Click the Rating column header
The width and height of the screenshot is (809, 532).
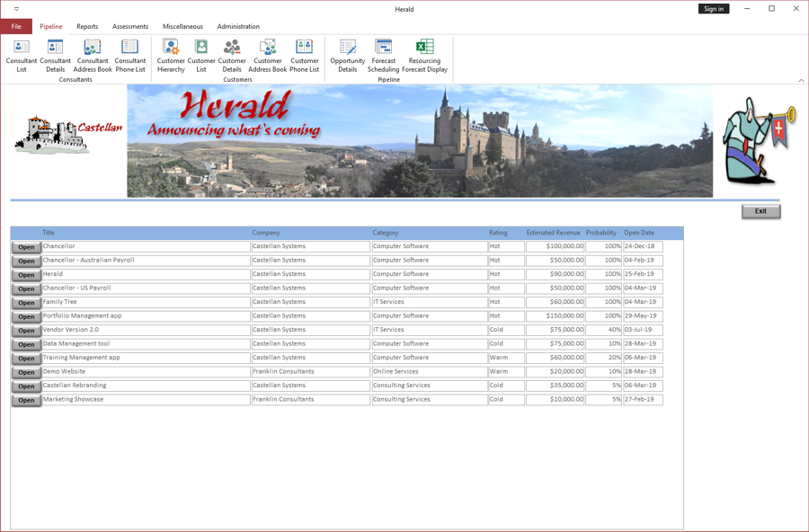point(498,233)
